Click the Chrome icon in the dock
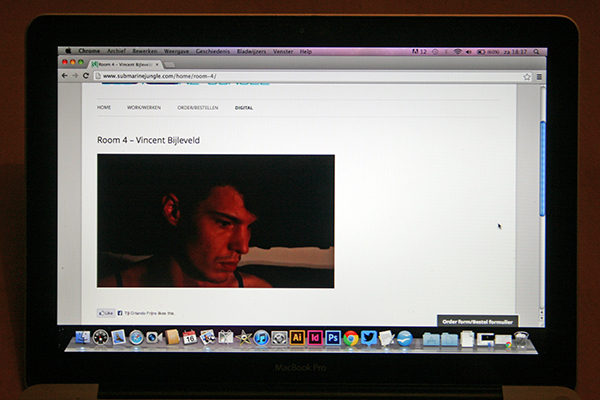This screenshot has height=400, width=600. (x=351, y=338)
